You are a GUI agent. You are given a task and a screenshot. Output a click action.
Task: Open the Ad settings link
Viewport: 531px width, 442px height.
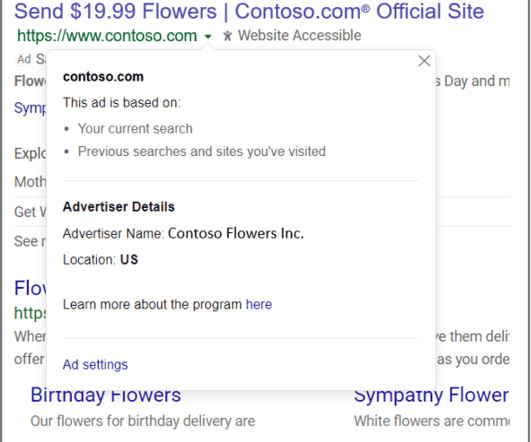click(x=95, y=364)
